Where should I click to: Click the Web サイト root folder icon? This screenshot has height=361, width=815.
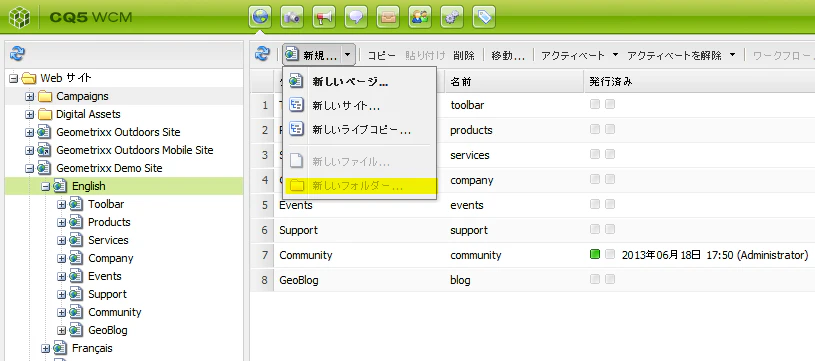click(x=29, y=78)
